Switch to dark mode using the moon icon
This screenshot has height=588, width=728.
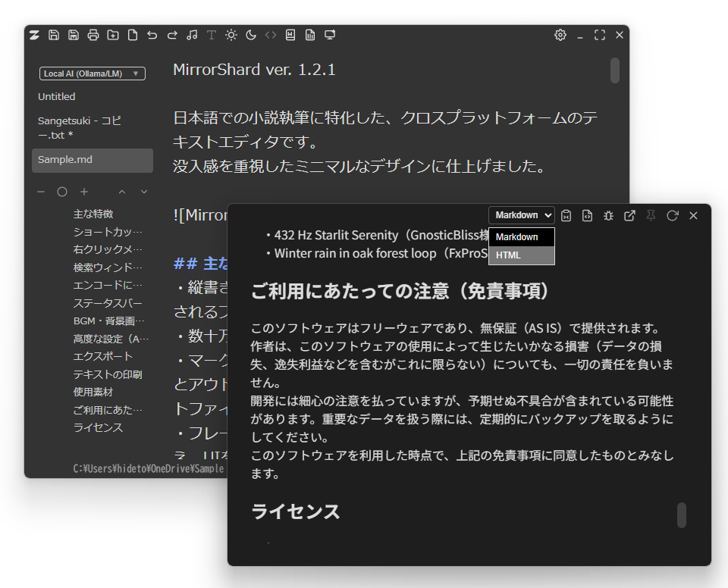coord(250,35)
